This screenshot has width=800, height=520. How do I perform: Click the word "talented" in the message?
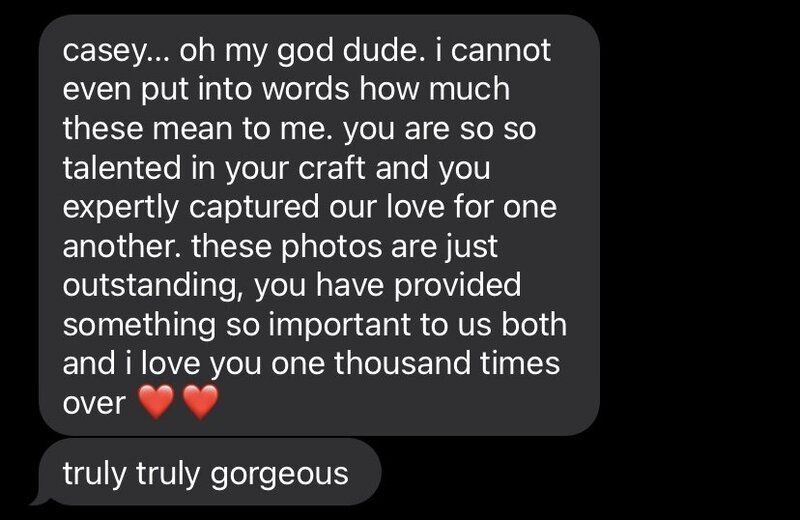pos(122,167)
